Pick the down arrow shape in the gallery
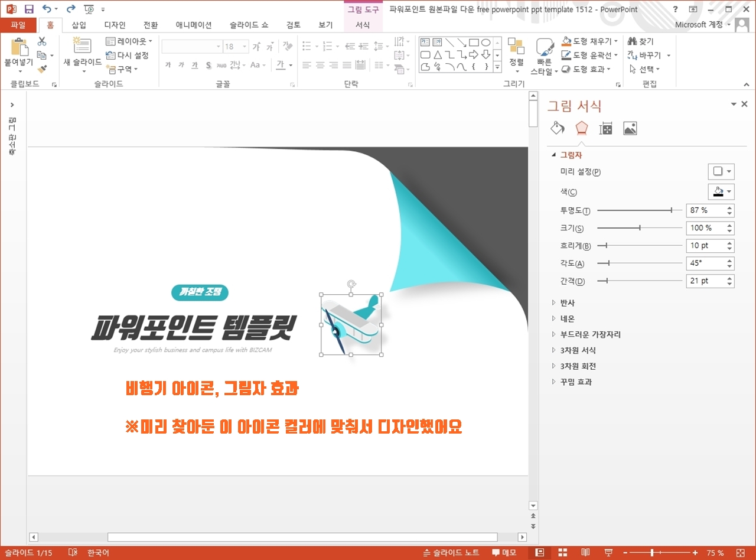Image resolution: width=756 pixels, height=560 pixels. coord(485,54)
